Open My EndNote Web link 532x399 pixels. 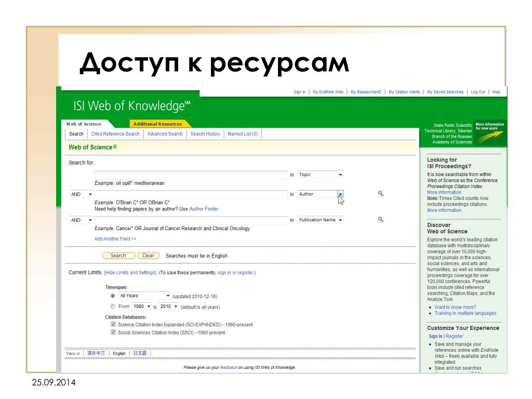coord(328,92)
